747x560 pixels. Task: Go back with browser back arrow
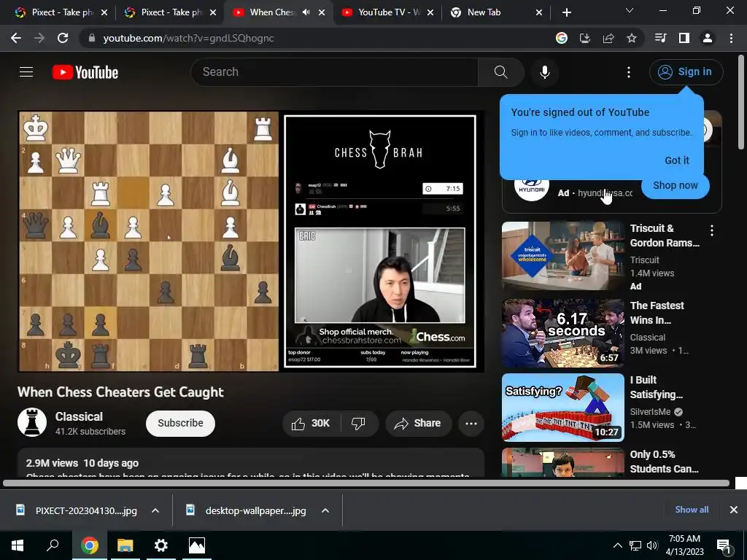[x=16, y=38]
